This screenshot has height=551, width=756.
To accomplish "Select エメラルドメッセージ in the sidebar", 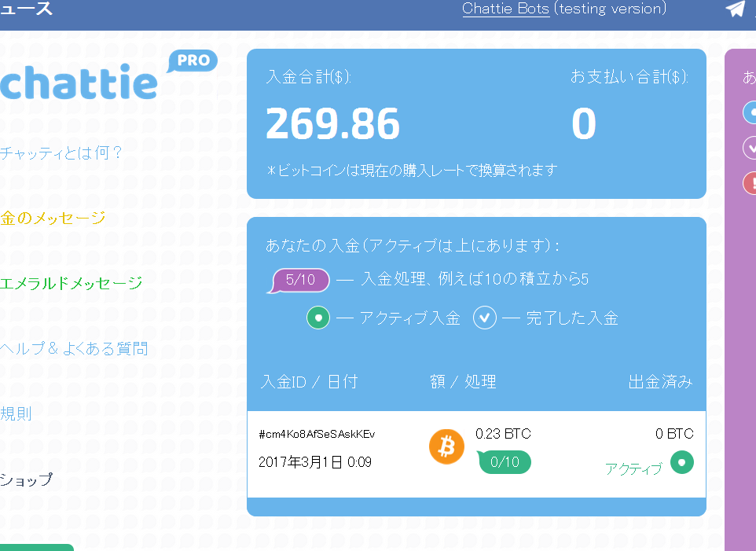I will coord(72,283).
